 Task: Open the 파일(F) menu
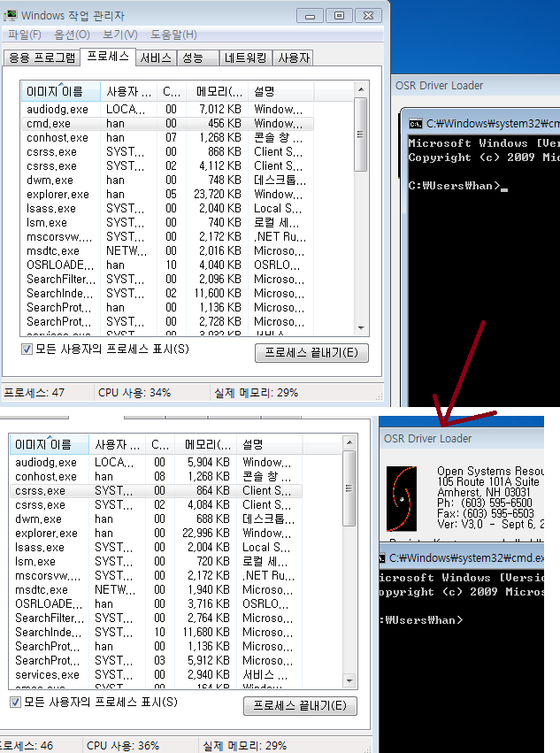pos(25,35)
